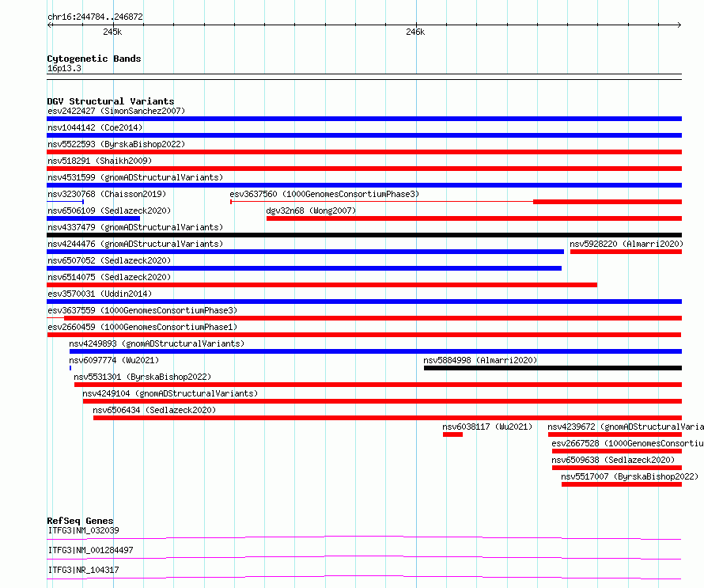The image size is (704, 588).
Task: Select nsv6038117 (Wu2021) variant label
Action: click(487, 427)
